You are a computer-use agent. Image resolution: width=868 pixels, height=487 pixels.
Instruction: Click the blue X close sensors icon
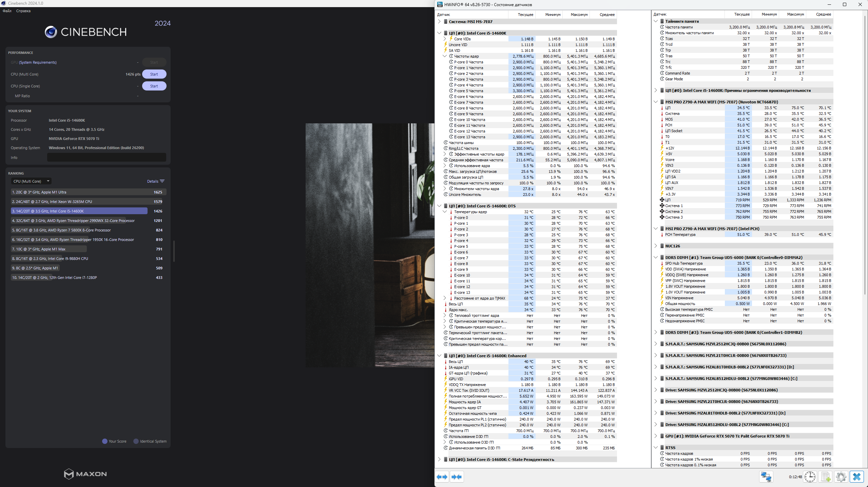[x=856, y=477]
